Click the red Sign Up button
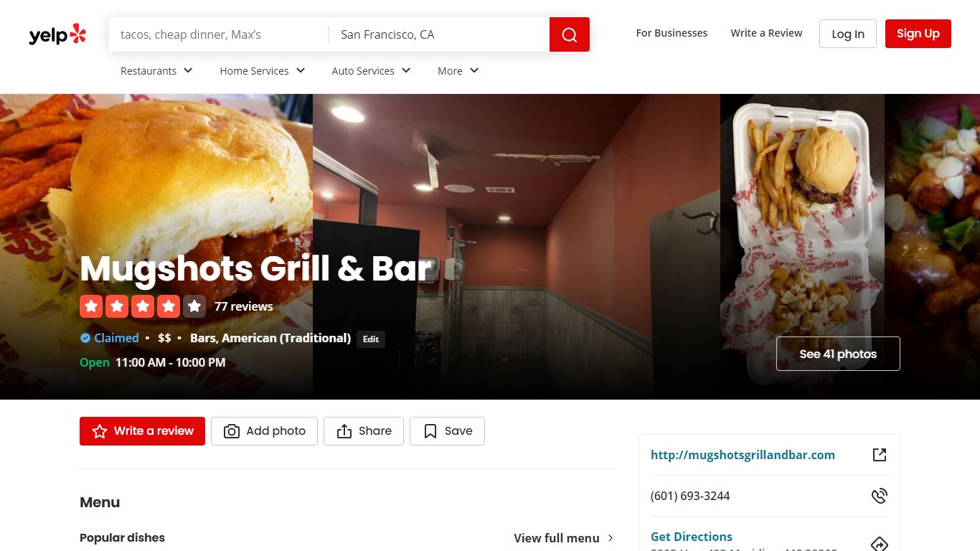Image resolution: width=980 pixels, height=551 pixels. pyautogui.click(x=918, y=34)
